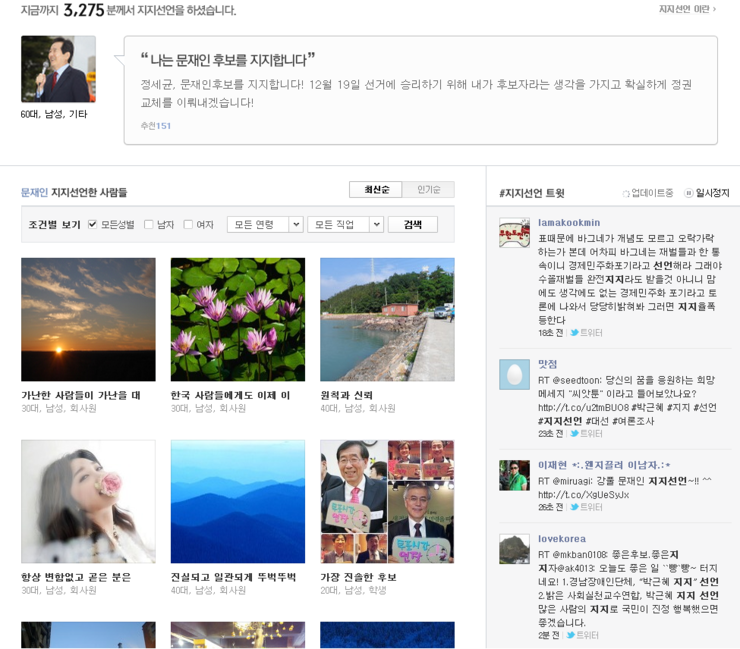Click 이재현's avatar image
Viewport: 740px width, 649px height.
(x=514, y=475)
